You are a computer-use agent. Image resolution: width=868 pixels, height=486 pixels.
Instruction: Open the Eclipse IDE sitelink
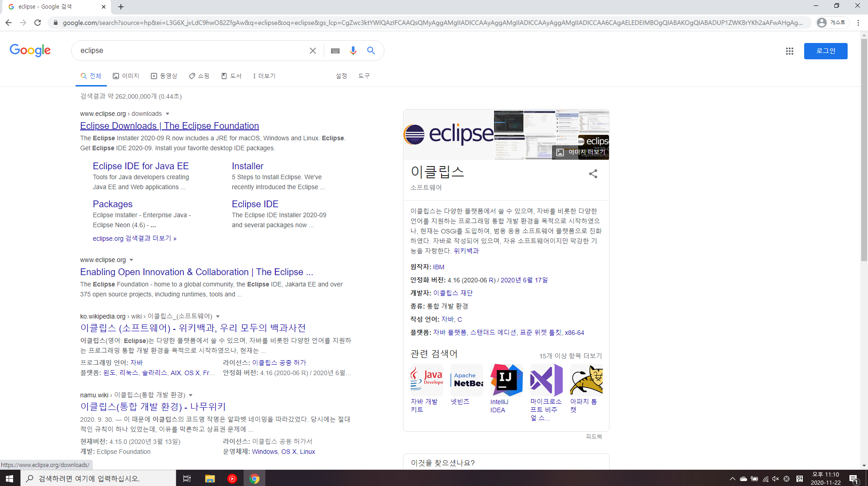click(255, 204)
